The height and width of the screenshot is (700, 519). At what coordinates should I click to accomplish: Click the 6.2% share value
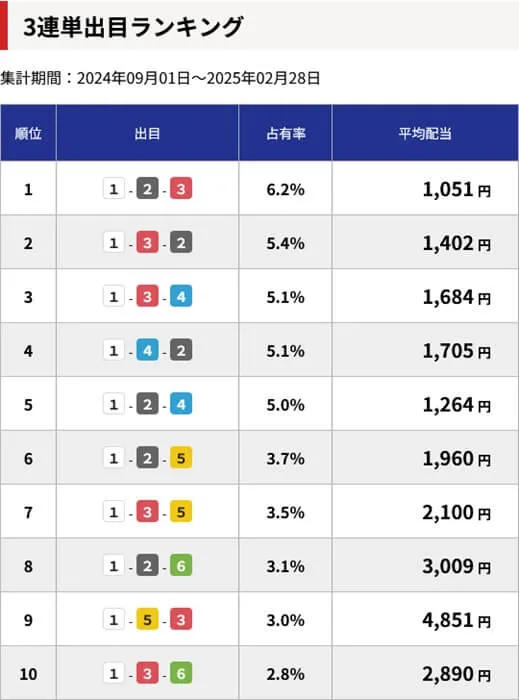(x=285, y=189)
